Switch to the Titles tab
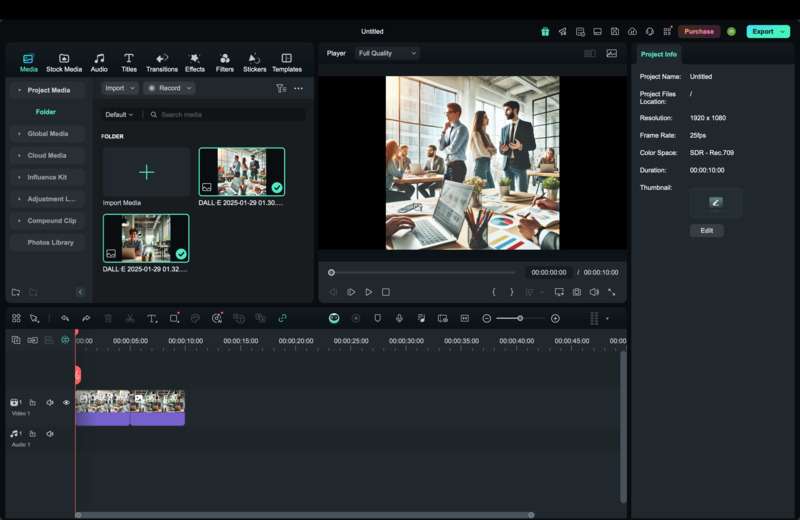Screen dimensions: 800x520 (x=129, y=62)
